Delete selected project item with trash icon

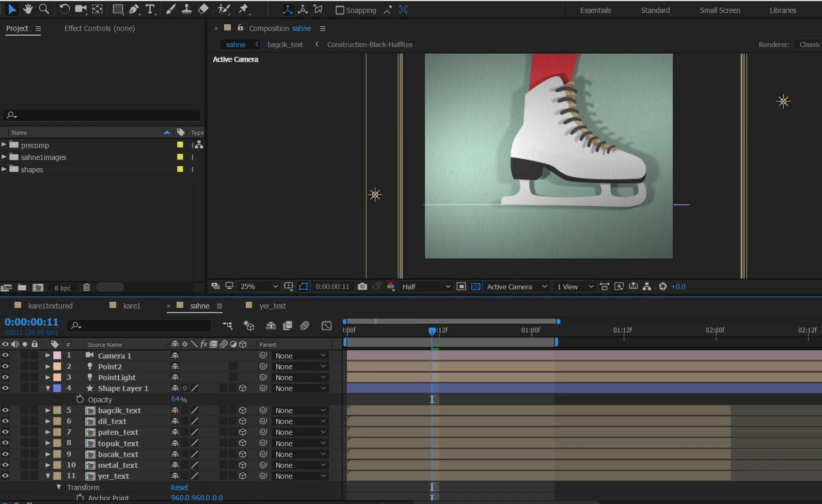(x=87, y=287)
